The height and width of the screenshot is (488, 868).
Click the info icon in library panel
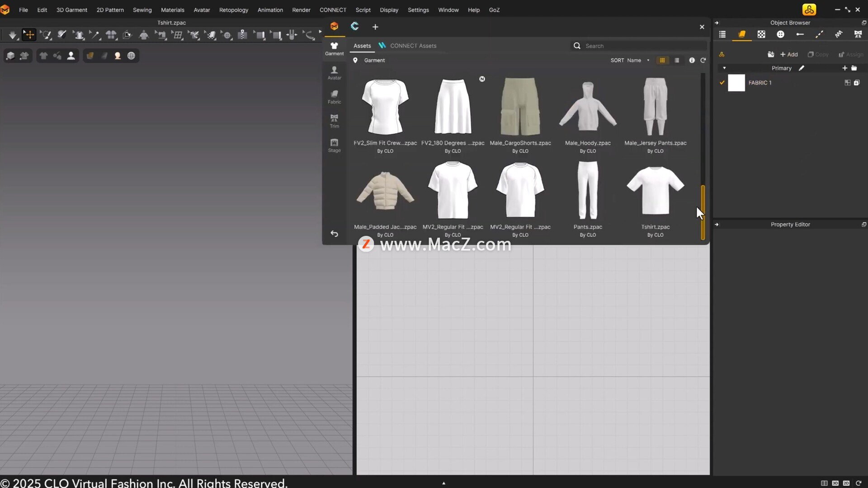click(x=692, y=60)
